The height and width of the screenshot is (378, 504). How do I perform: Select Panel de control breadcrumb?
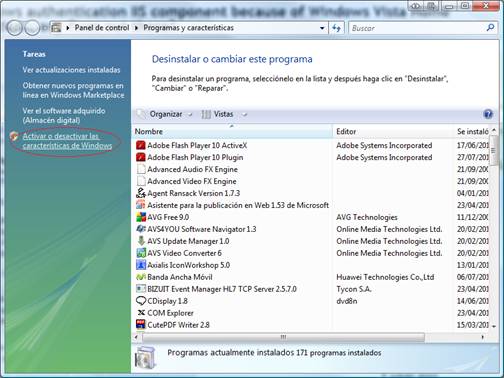[x=102, y=28]
